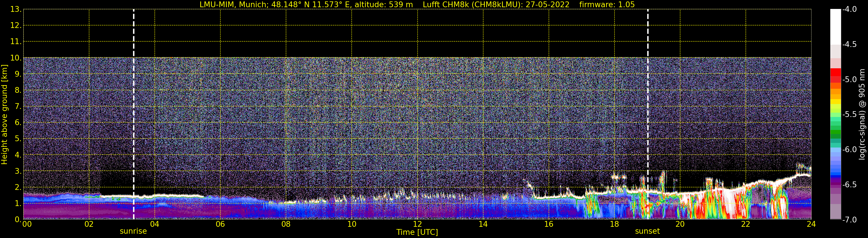Click the "altitude: 539 m" text in title

383,5
